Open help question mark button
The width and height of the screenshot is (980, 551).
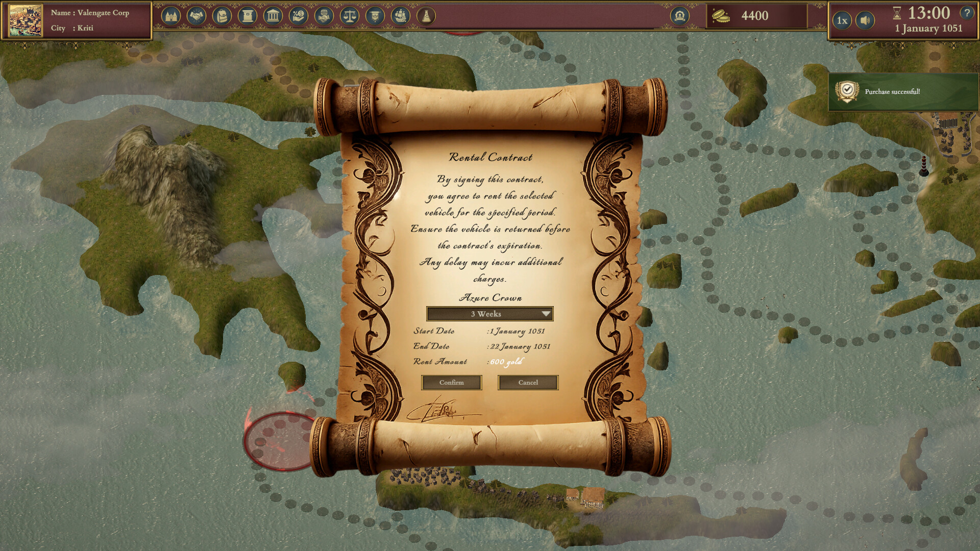[x=967, y=13]
